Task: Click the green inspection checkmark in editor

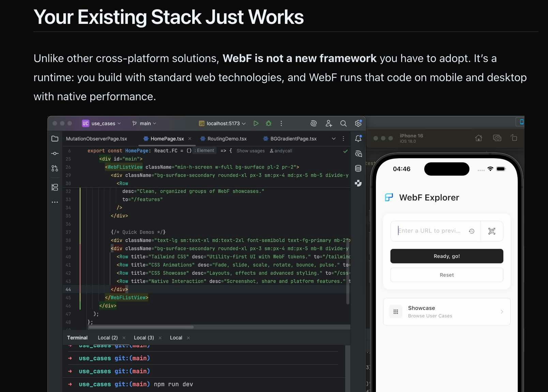Action: (x=346, y=151)
